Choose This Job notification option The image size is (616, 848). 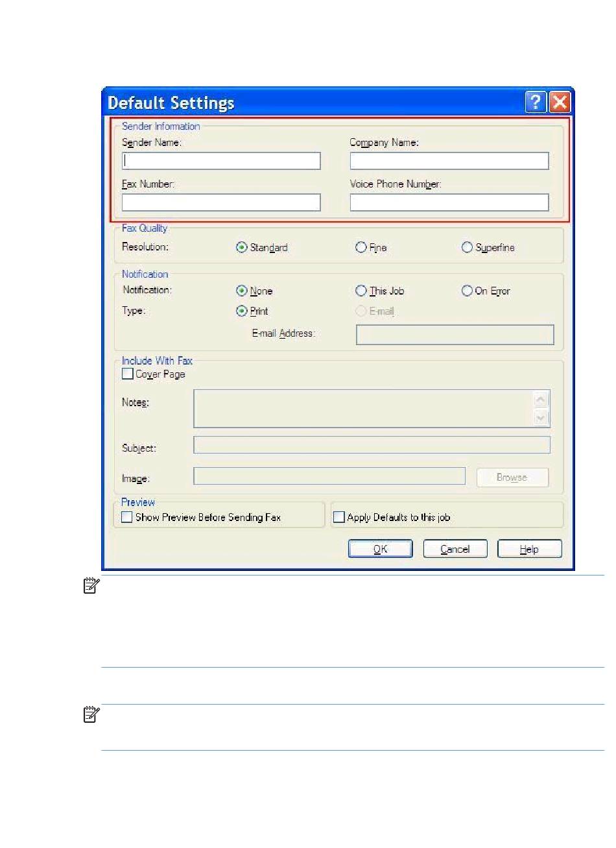point(361,291)
